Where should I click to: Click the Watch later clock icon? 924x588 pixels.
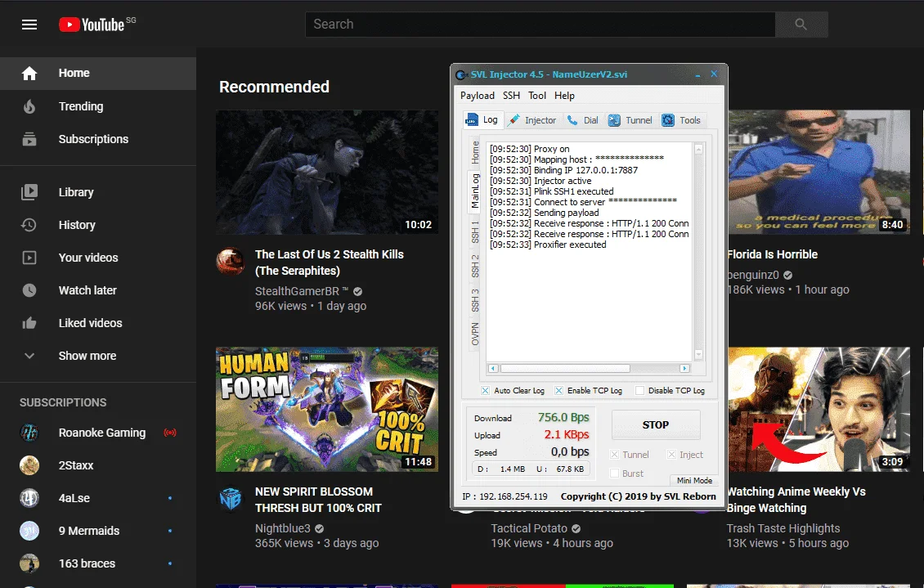[29, 290]
